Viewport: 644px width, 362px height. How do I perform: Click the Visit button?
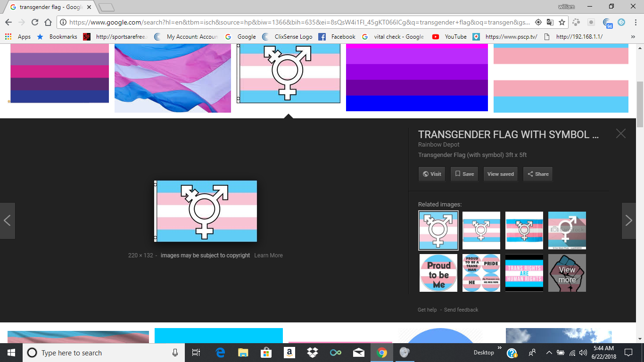[x=432, y=174]
